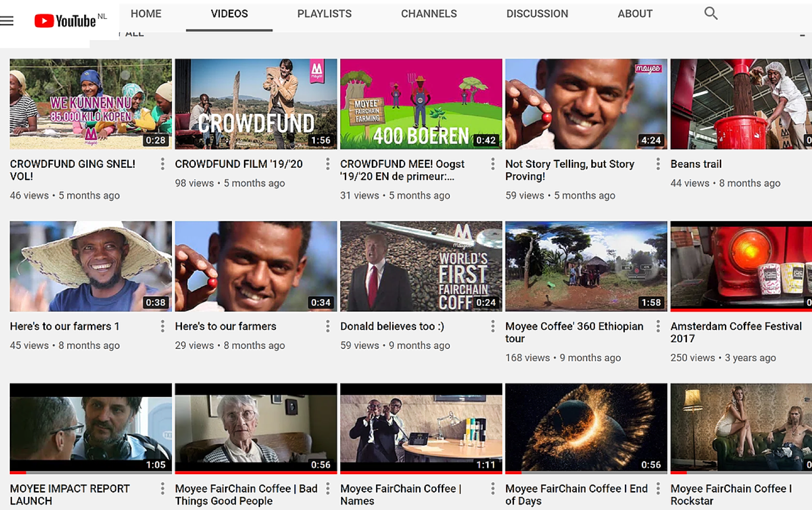Open options menu for Donald believes too :)
The height and width of the screenshot is (510, 812).
[x=493, y=326]
